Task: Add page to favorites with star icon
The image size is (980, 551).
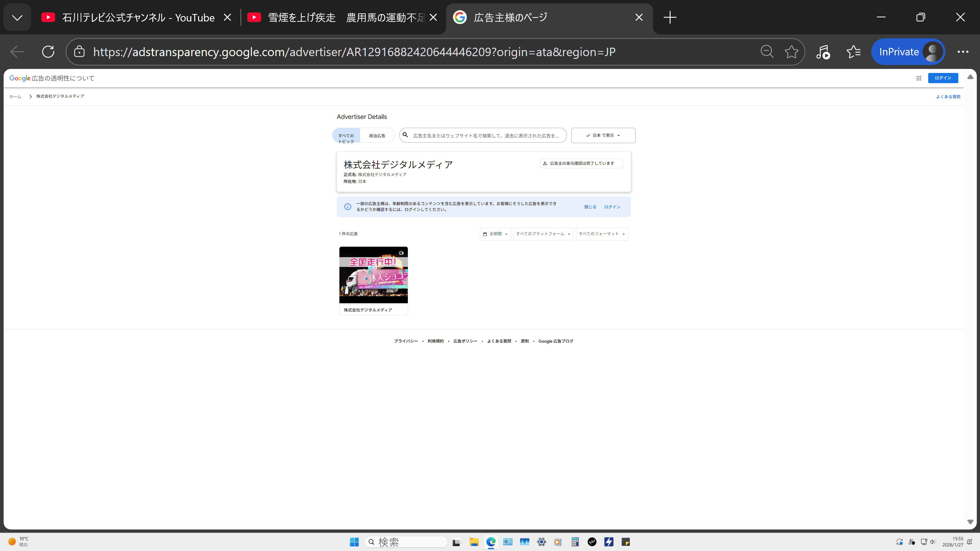Action: (791, 52)
